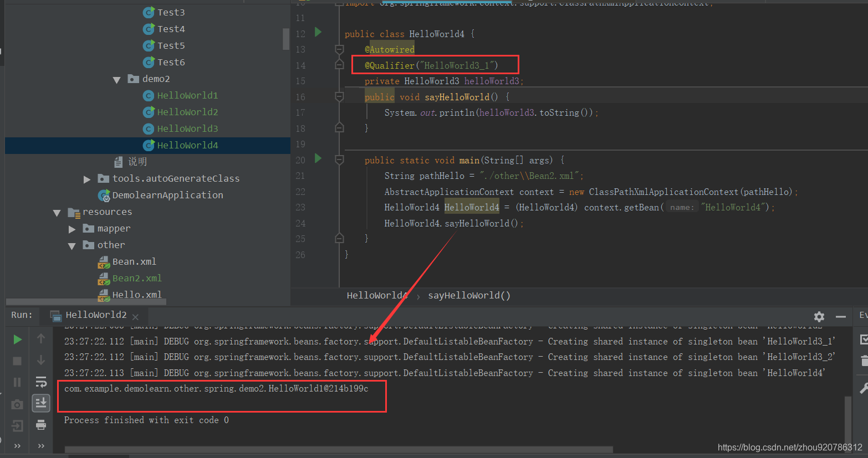Screen dimensions: 868x458
Task: Close the HelloWorld2 run tab
Action: point(135,317)
